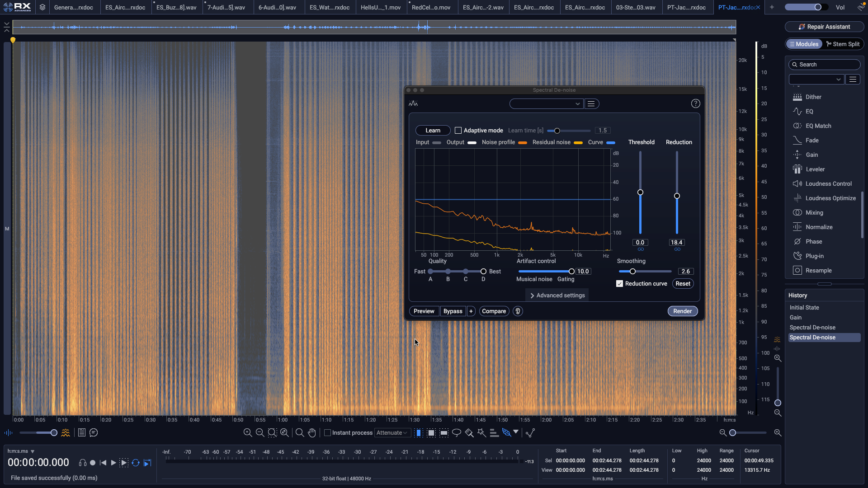This screenshot has height=488, width=868.
Task: Toggle Threshold link icon below 0.0
Action: point(641,249)
